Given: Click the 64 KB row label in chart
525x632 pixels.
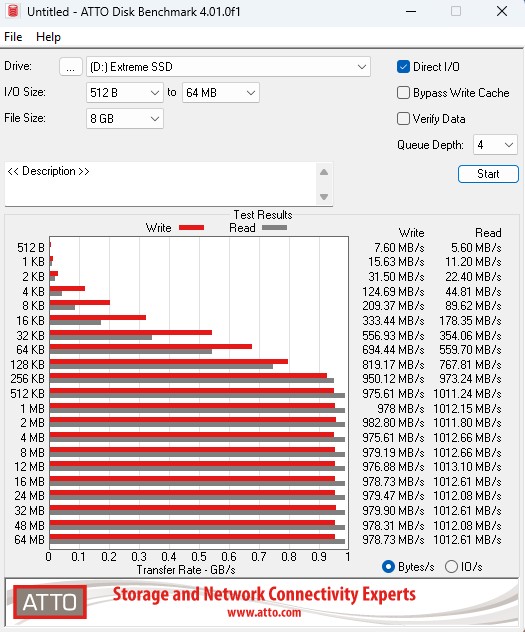Looking at the screenshot, I should 30,349.
